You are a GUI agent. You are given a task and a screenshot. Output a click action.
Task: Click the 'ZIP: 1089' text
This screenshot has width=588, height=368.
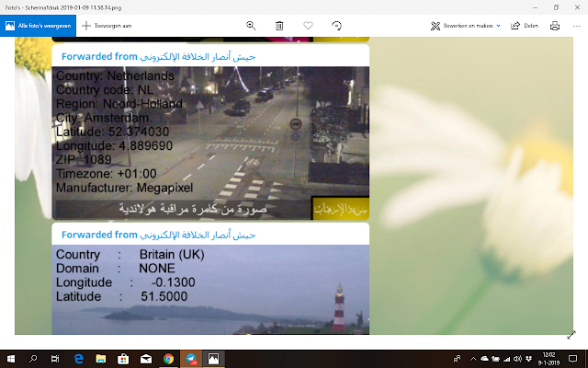point(84,159)
